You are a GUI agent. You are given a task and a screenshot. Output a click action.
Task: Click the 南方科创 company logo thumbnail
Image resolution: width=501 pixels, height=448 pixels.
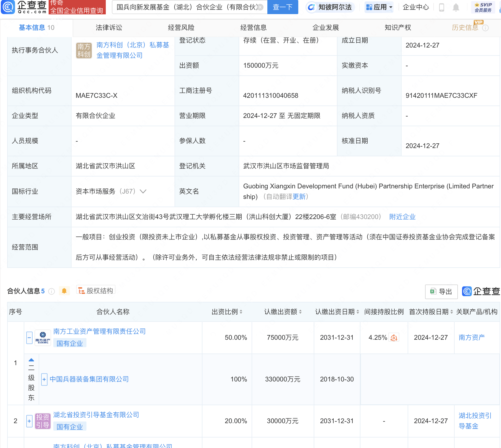(84, 50)
